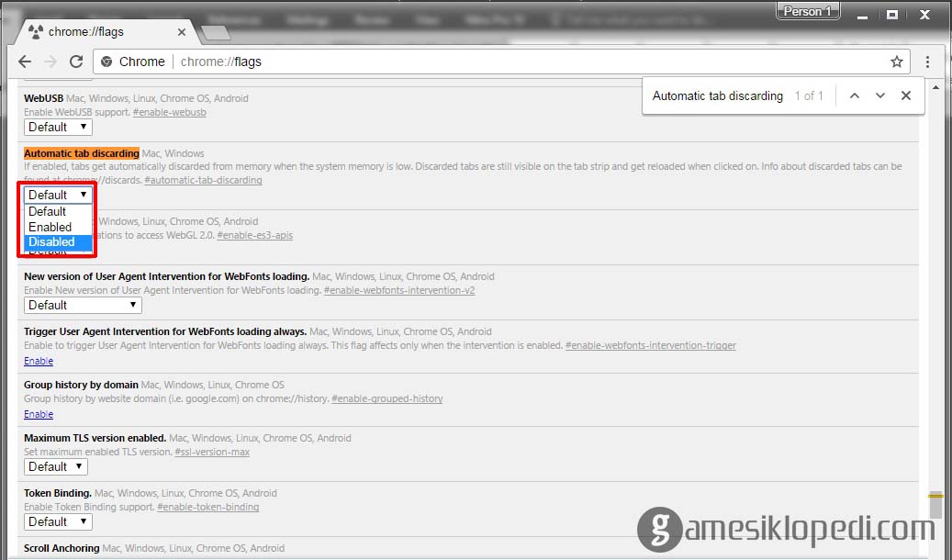
Task: Close the find bar
Action: 906,95
